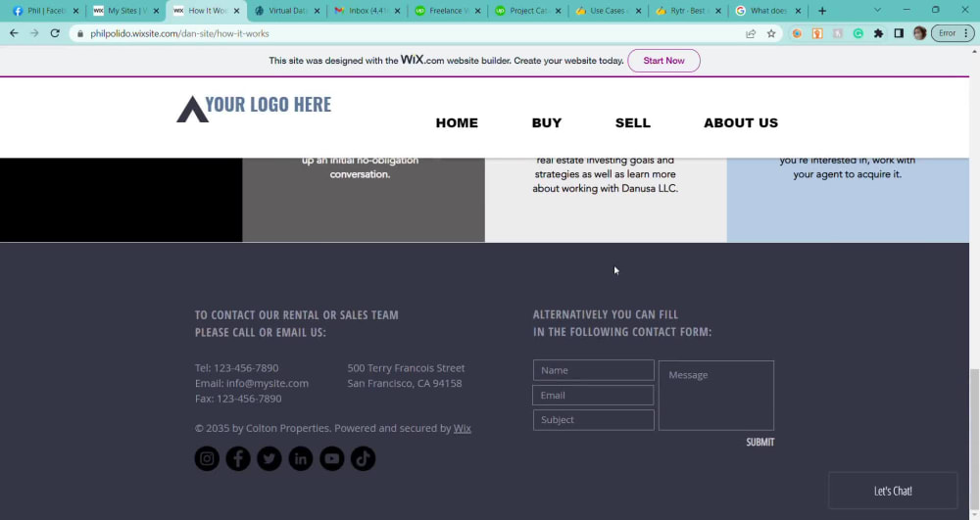
Task: Open the Twitter social icon in footer
Action: pos(269,459)
